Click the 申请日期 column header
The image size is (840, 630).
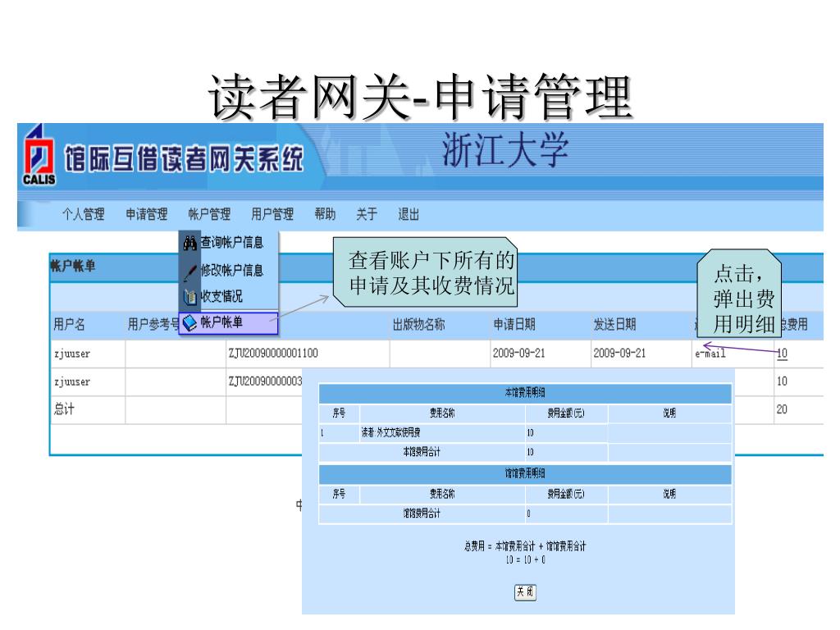[x=514, y=325]
